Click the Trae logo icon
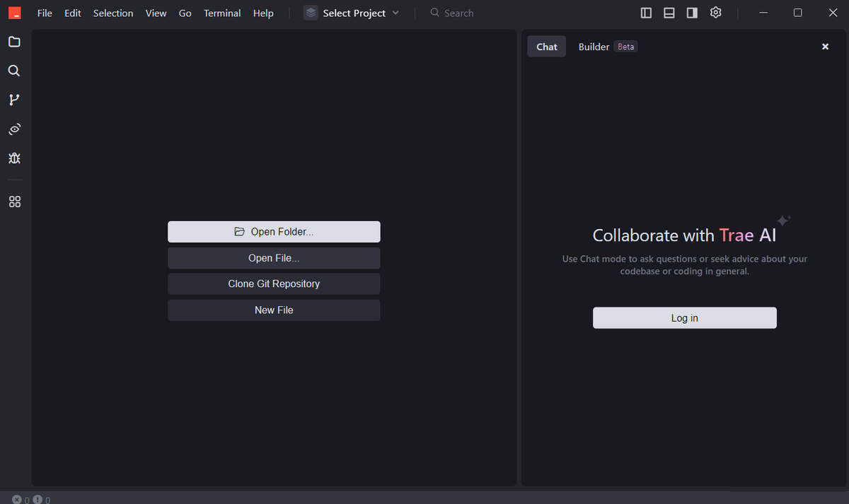Screen dimensions: 849x504 point(14,13)
